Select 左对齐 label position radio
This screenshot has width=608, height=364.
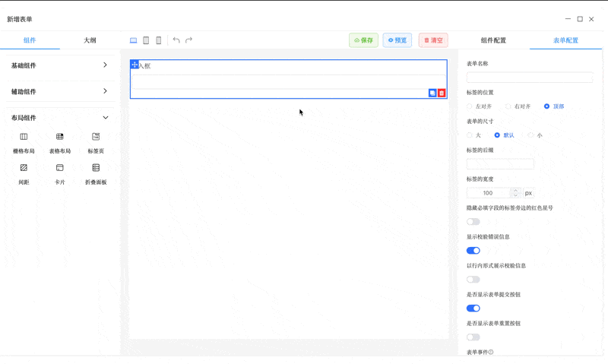(470, 106)
